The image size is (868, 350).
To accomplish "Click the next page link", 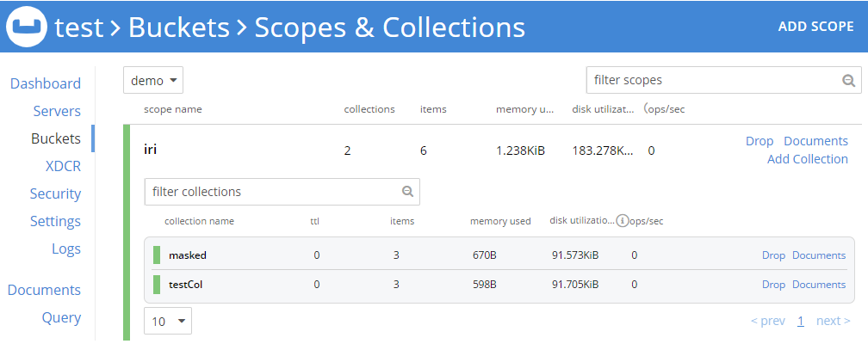I will pos(834,321).
